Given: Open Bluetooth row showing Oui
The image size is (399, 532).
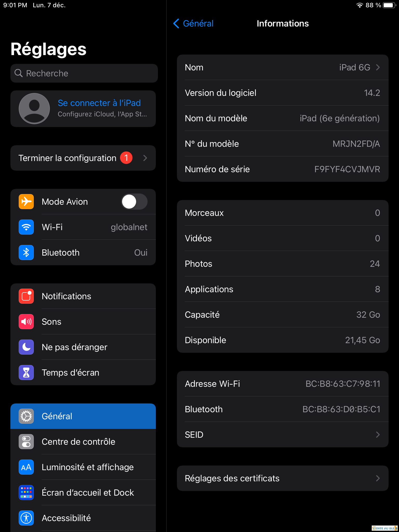Looking at the screenshot, I should 83,252.
